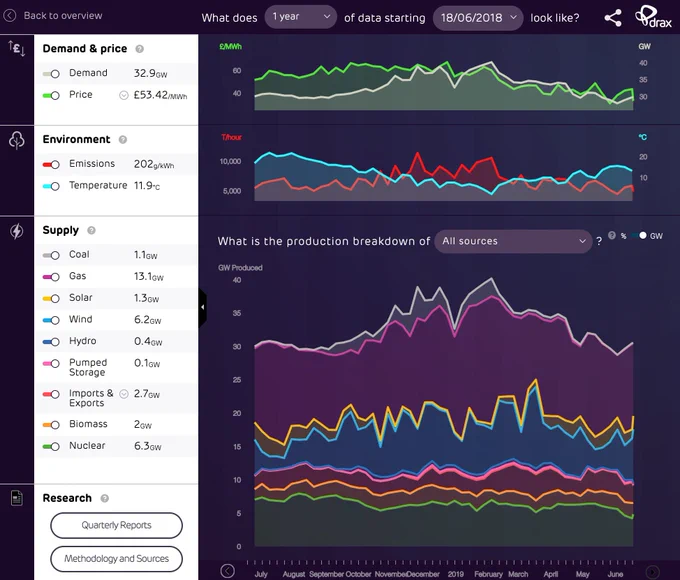Open the Drax logo
Screen dimensions: 680x580
pos(654,17)
